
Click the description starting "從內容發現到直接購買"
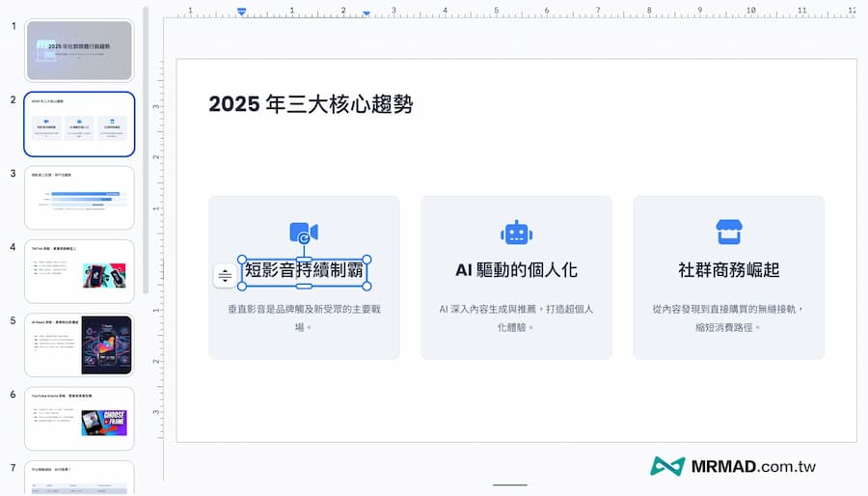(728, 317)
